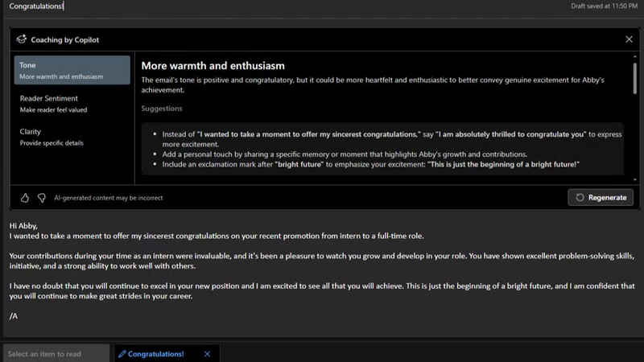Open the 'Select an item to read' tab
644x362 pixels.
[55, 354]
